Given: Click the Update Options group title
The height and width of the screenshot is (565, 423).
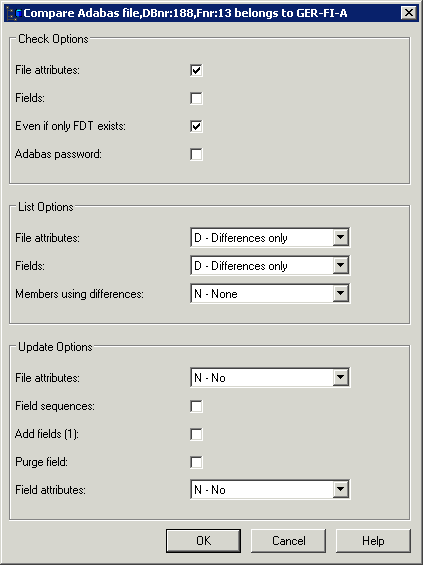Looking at the screenshot, I should 55,347.
